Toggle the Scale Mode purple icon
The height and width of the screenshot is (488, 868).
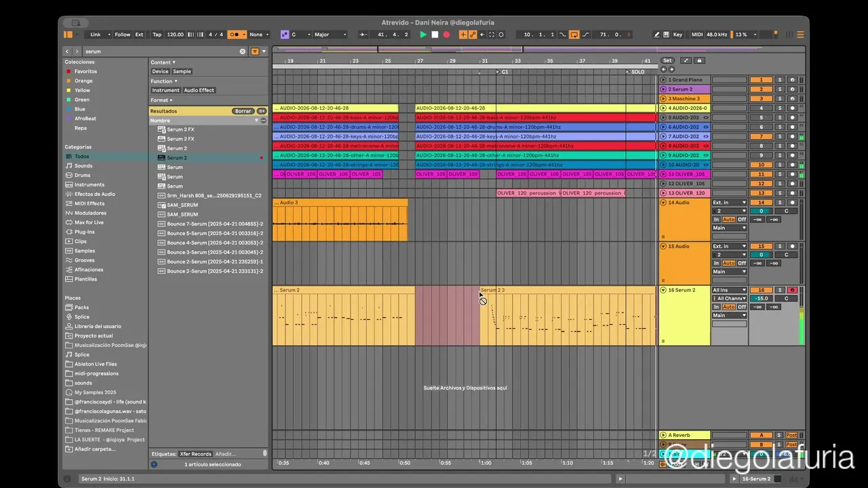pyautogui.click(x=284, y=35)
